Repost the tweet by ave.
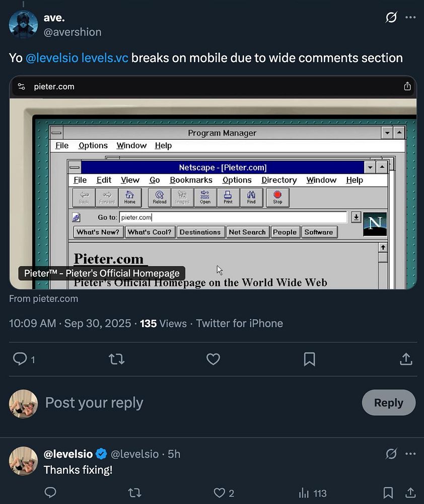Screen dimensions: 424x504 coord(116,359)
